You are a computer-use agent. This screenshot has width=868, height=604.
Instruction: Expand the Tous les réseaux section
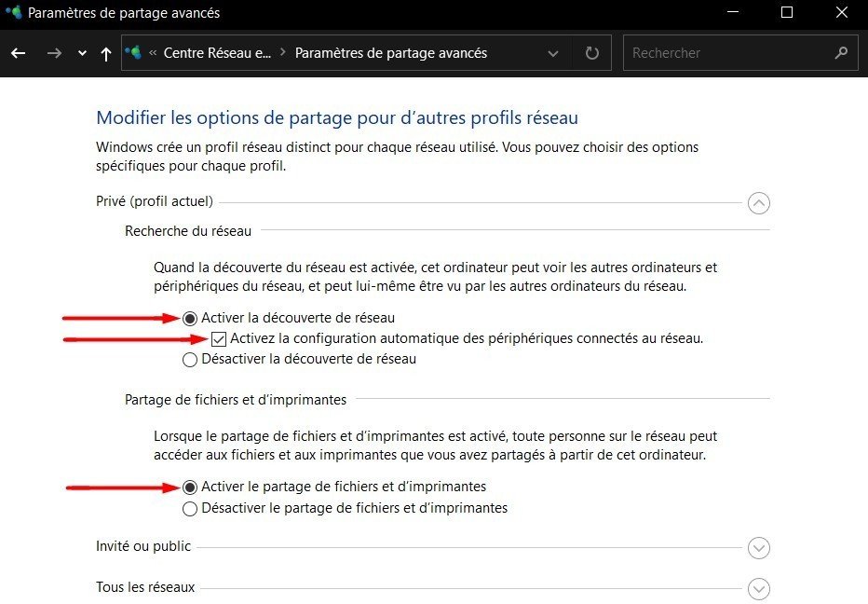758,589
